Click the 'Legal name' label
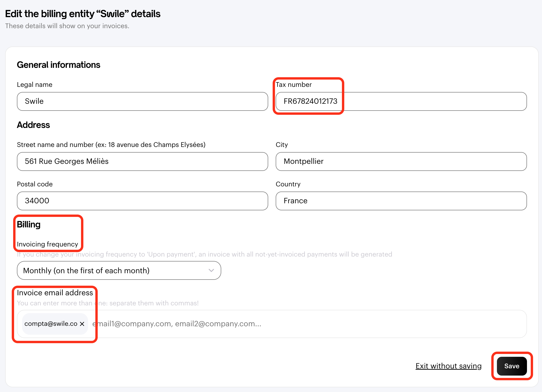 35,85
